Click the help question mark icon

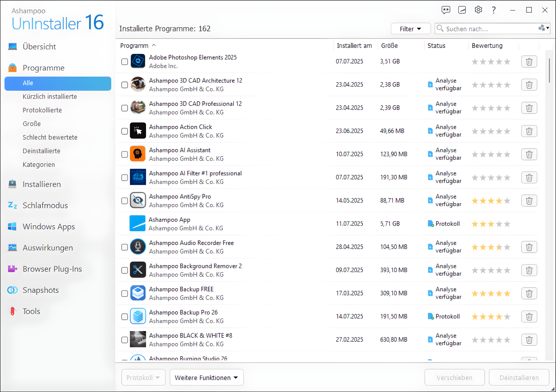(x=494, y=10)
